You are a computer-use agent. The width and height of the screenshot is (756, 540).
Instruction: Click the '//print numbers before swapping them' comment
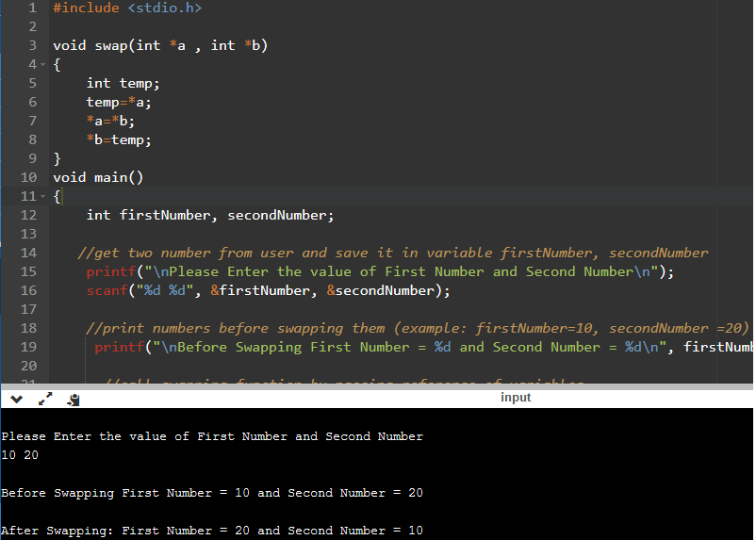418,328
